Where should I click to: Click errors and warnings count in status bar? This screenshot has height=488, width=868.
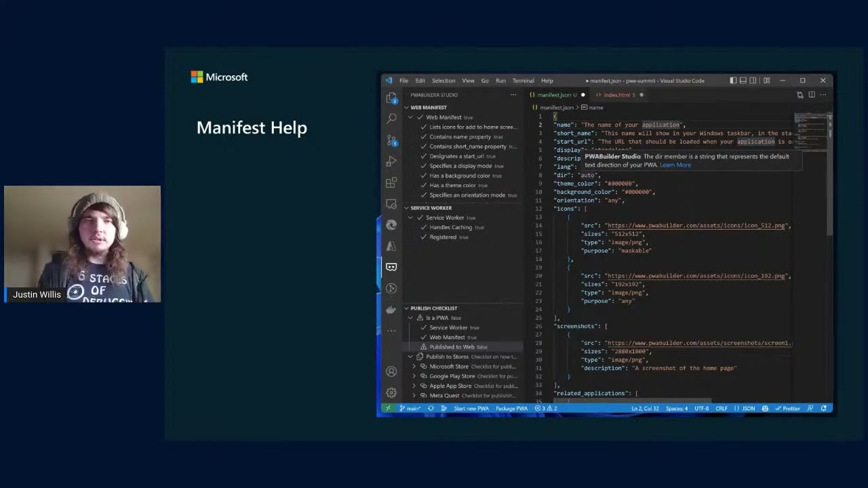click(x=546, y=409)
